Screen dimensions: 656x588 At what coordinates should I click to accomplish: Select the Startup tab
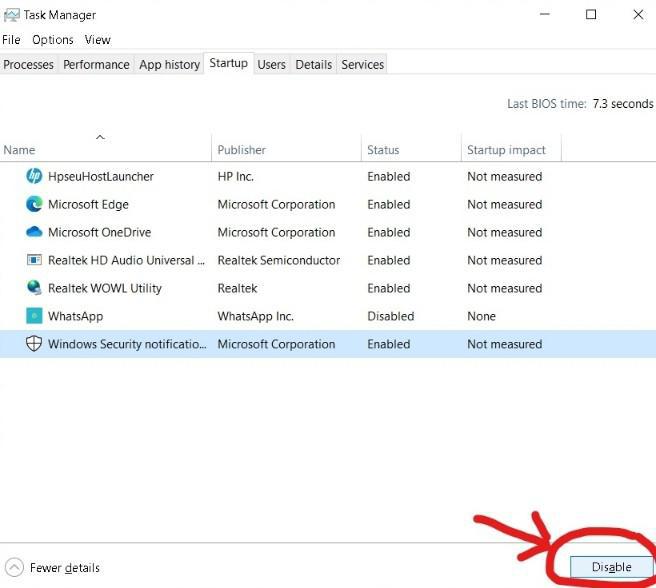[x=228, y=63]
